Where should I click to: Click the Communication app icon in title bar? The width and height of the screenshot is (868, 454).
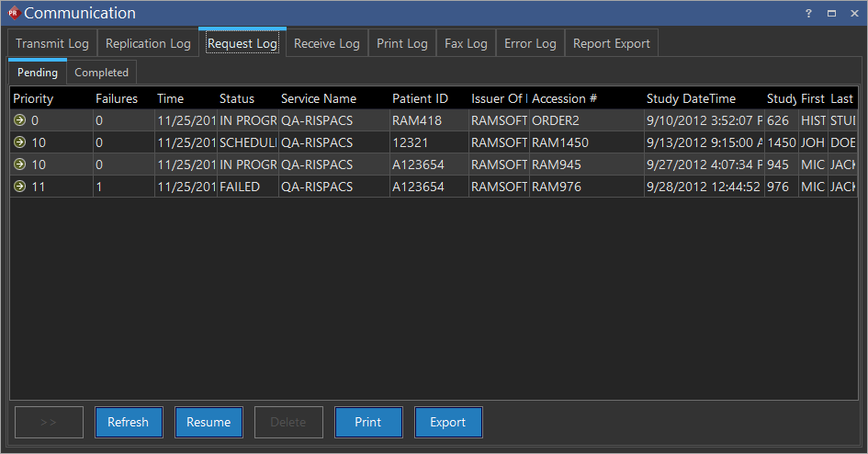13,13
